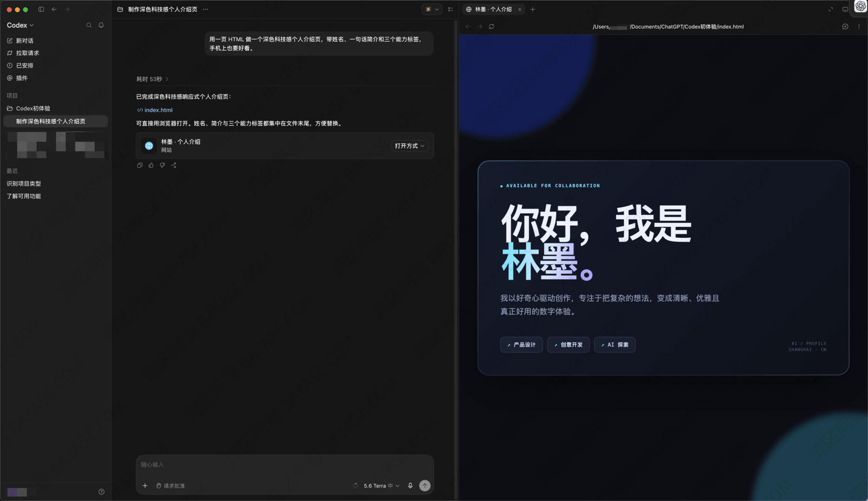Give a thumbs up to the response
Image resolution: width=868 pixels, height=501 pixels.
(151, 165)
